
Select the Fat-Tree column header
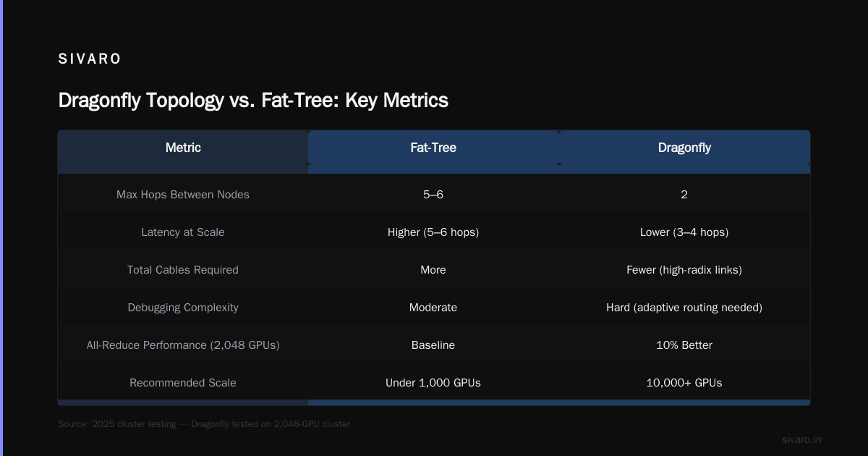[433, 148]
